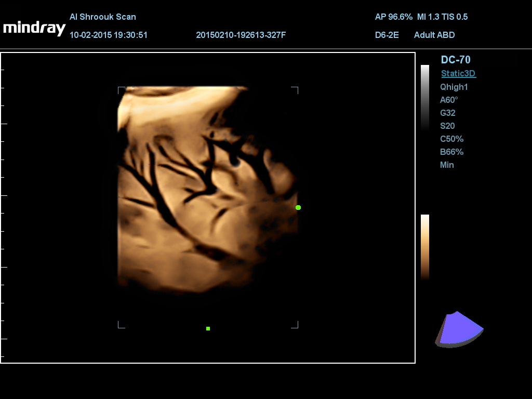Click the sepia tint color map bar

pos(425,247)
